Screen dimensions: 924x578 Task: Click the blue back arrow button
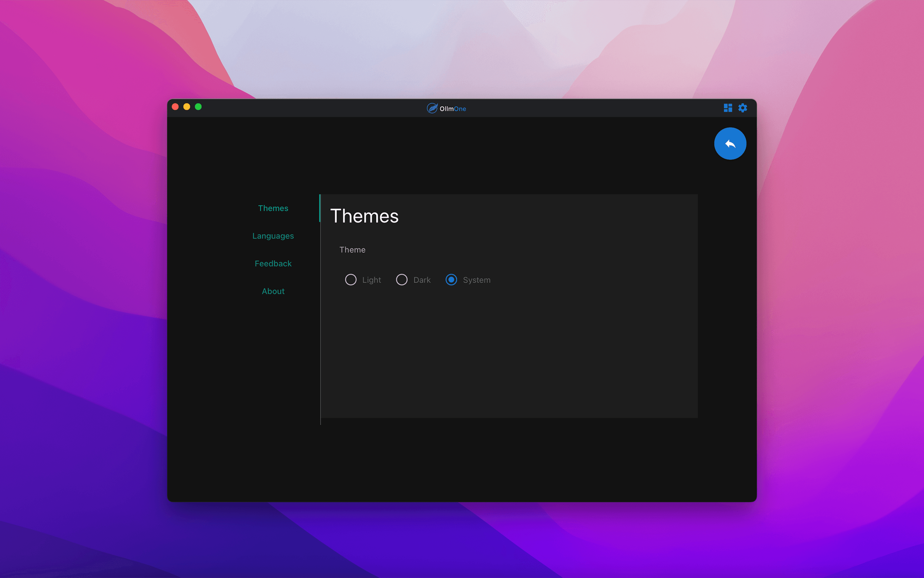[730, 143]
